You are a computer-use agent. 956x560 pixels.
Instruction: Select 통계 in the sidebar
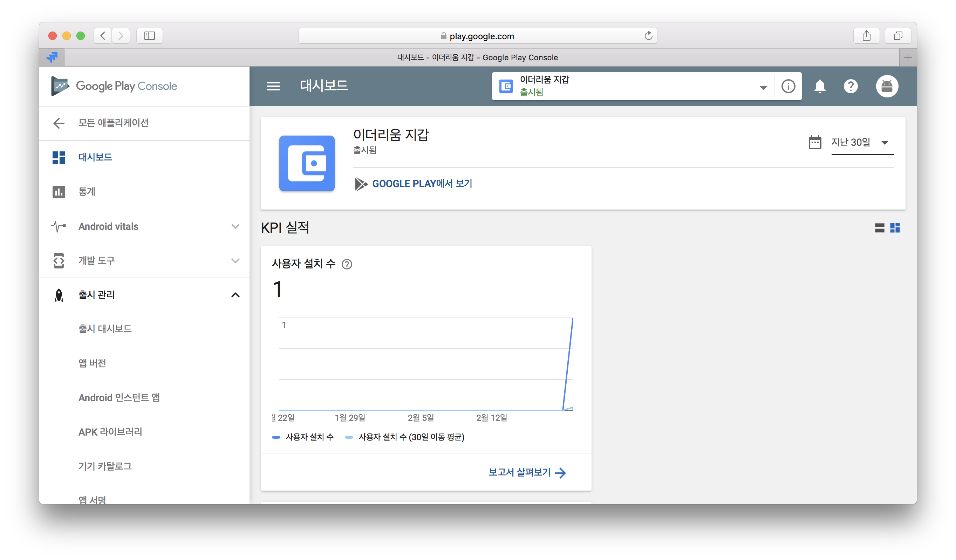tap(87, 192)
